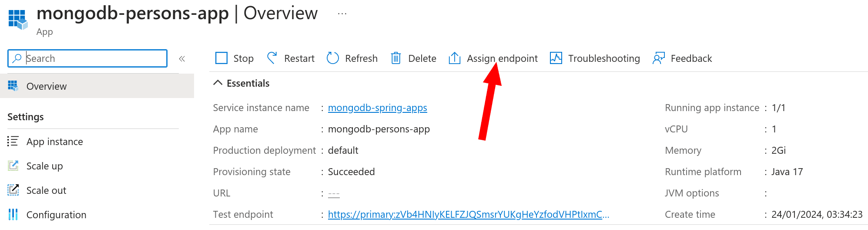Click the Assign endpoint upload icon

[454, 58]
